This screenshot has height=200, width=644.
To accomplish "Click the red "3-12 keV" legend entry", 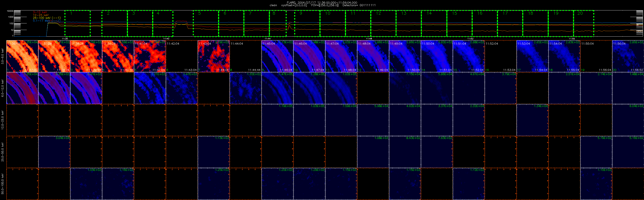I will [x=40, y=12].
